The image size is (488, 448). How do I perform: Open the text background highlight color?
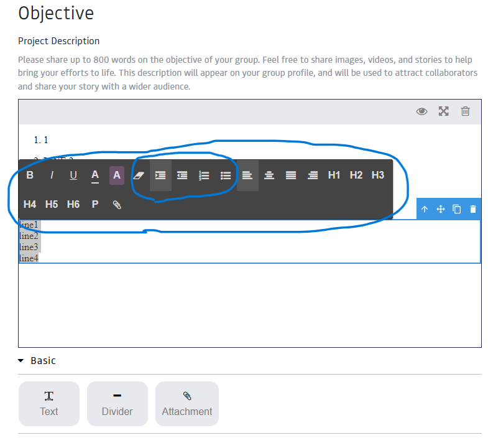(117, 175)
